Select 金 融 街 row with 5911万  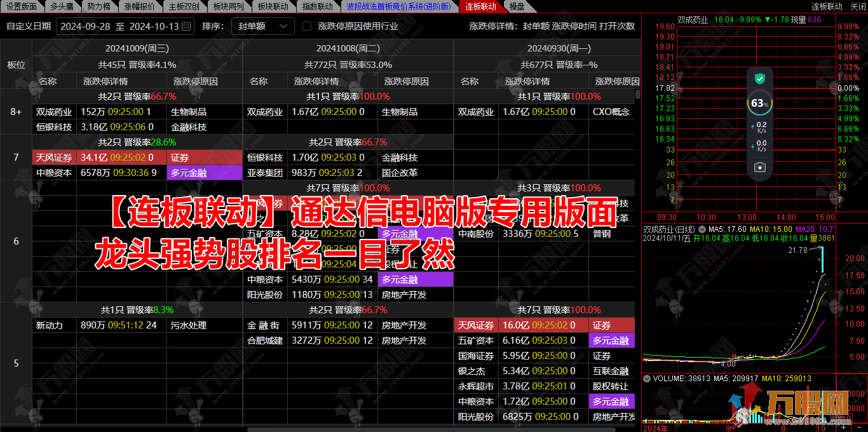coord(348,325)
